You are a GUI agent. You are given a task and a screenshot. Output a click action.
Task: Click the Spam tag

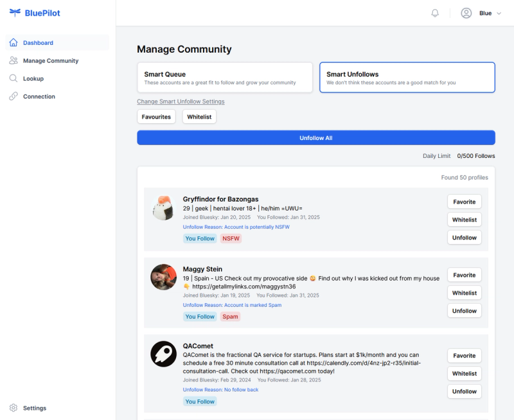click(x=230, y=317)
